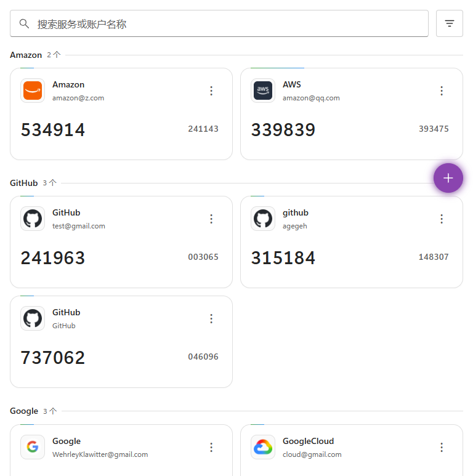Click the Google group count 3个
Screen dimensions: 473x476
coord(50,411)
